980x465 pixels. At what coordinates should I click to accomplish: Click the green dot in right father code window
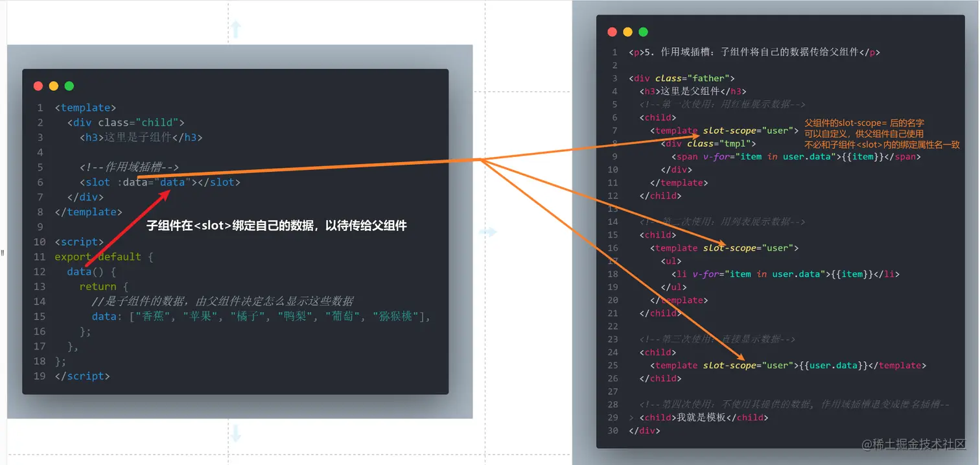(643, 32)
